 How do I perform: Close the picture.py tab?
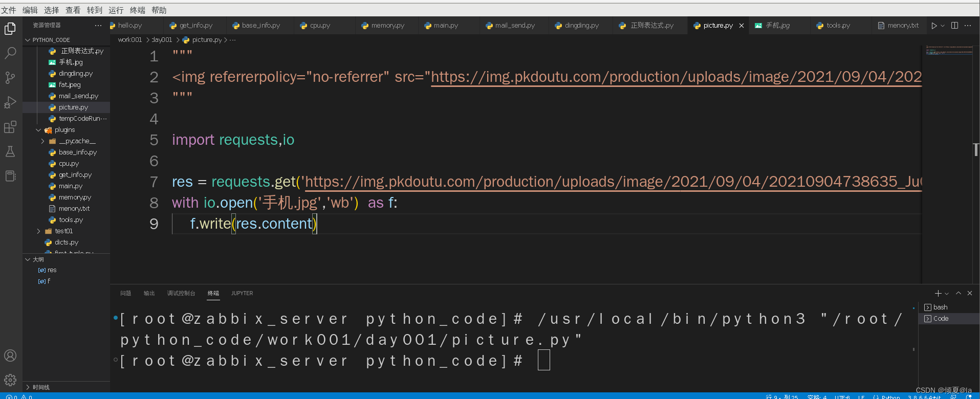[742, 26]
